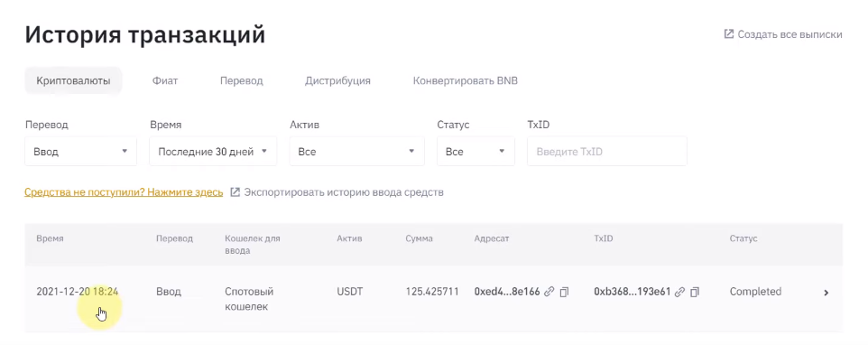Open link icon next to address 0xed4...8e166

[x=549, y=292]
